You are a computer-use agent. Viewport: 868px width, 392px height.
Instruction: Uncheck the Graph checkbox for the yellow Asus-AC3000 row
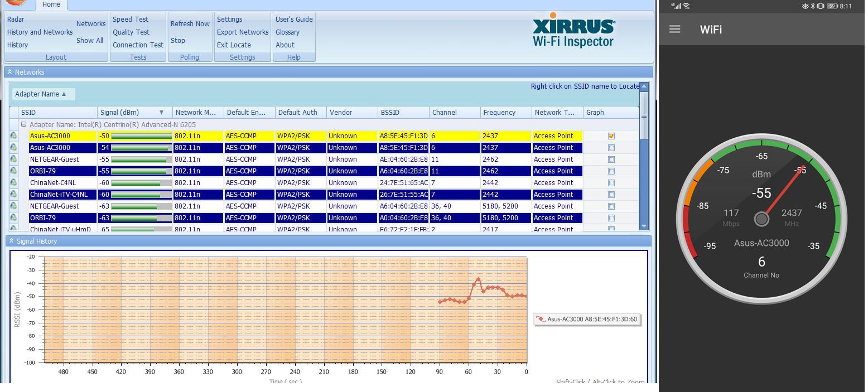point(611,135)
